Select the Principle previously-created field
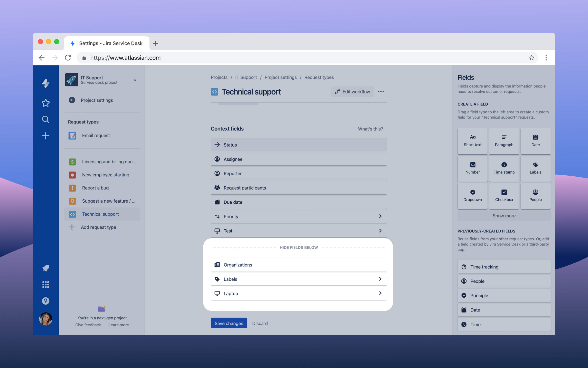Image resolution: width=588 pixels, height=368 pixels. tap(504, 295)
